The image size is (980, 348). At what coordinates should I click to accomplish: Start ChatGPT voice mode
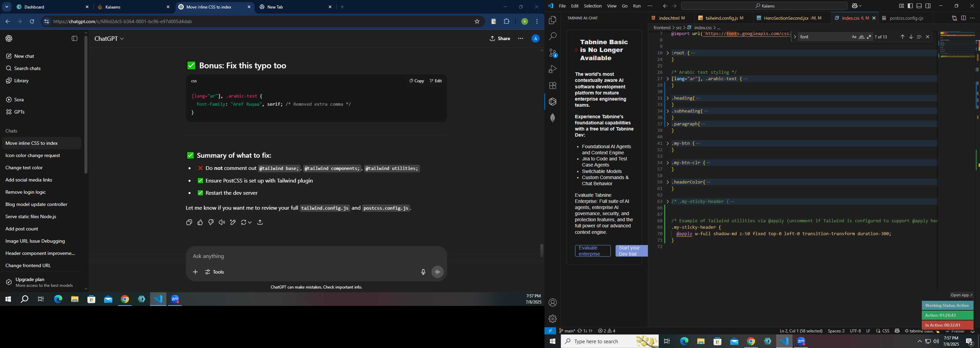coord(438,272)
